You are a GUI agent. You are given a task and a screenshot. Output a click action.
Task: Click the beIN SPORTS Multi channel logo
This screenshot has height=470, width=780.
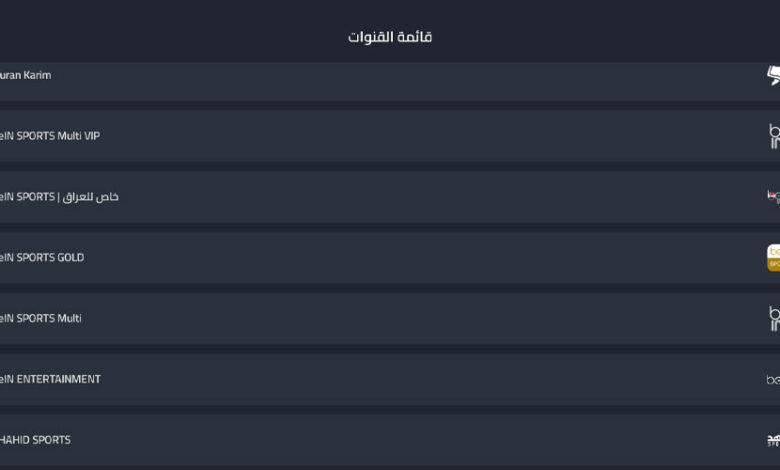pos(773,319)
